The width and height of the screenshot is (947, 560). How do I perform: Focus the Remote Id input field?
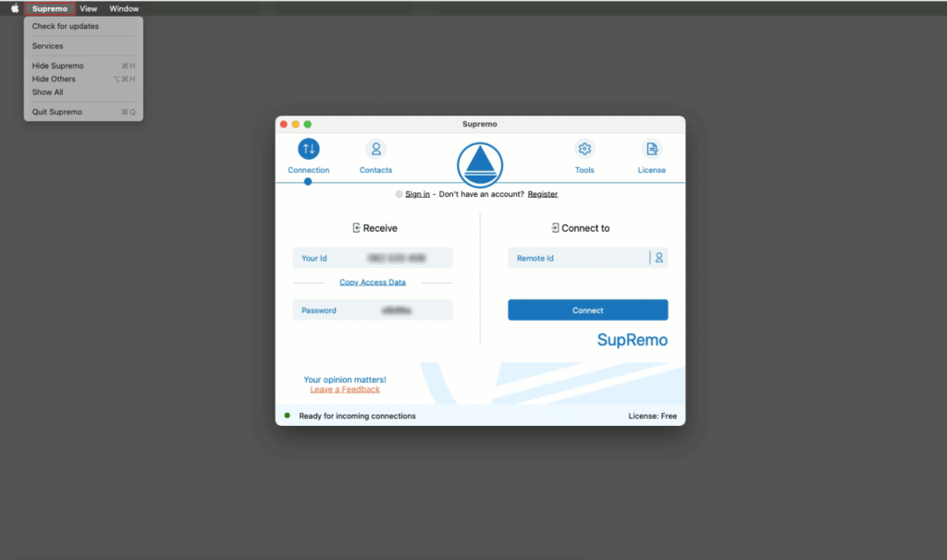click(x=578, y=258)
